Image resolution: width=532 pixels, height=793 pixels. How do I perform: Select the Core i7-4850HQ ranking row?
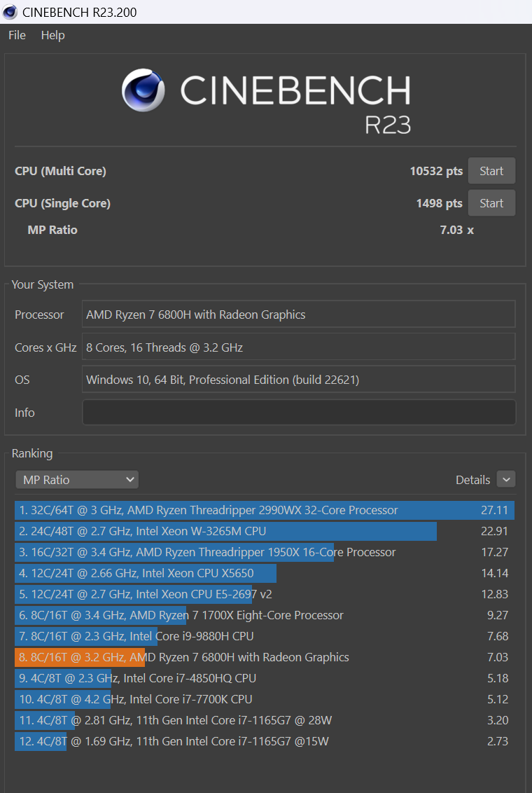point(265,678)
